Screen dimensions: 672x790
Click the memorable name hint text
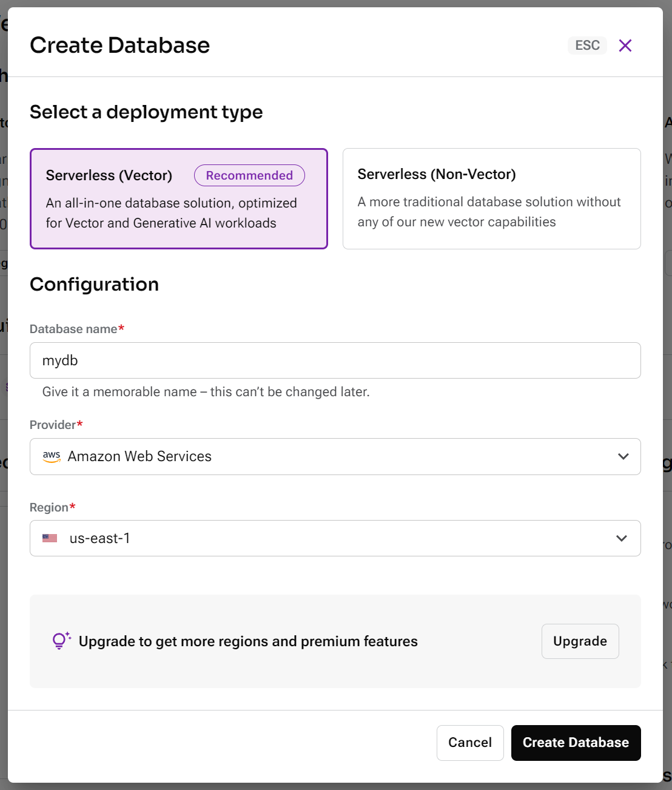[x=206, y=392]
